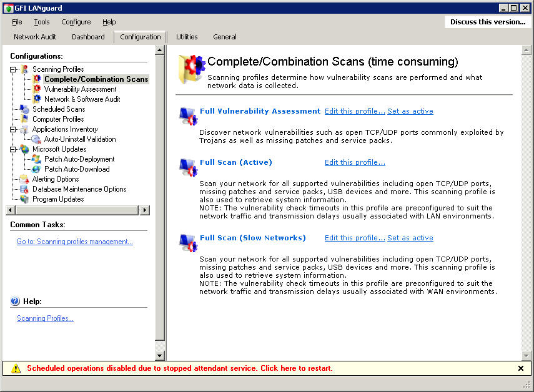
Task: Switch to the Utilities tab
Action: point(187,37)
